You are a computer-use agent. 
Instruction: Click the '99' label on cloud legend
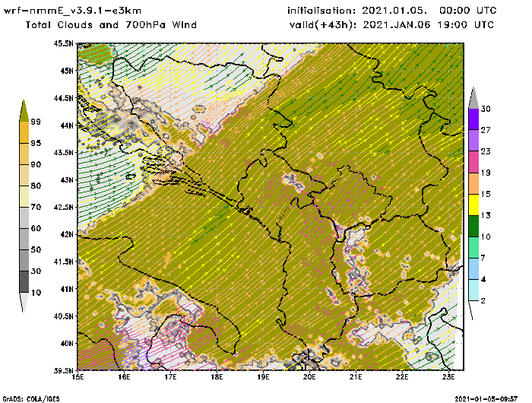coord(36,122)
